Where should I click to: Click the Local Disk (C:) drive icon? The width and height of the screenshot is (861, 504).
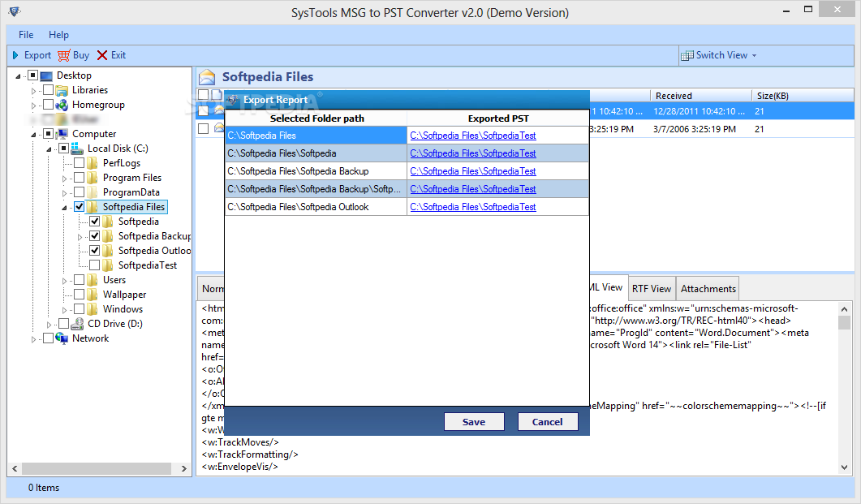[x=77, y=149]
